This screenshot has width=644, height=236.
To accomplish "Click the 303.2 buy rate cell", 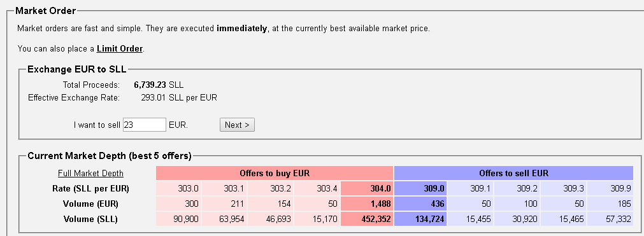I will coord(271,189).
